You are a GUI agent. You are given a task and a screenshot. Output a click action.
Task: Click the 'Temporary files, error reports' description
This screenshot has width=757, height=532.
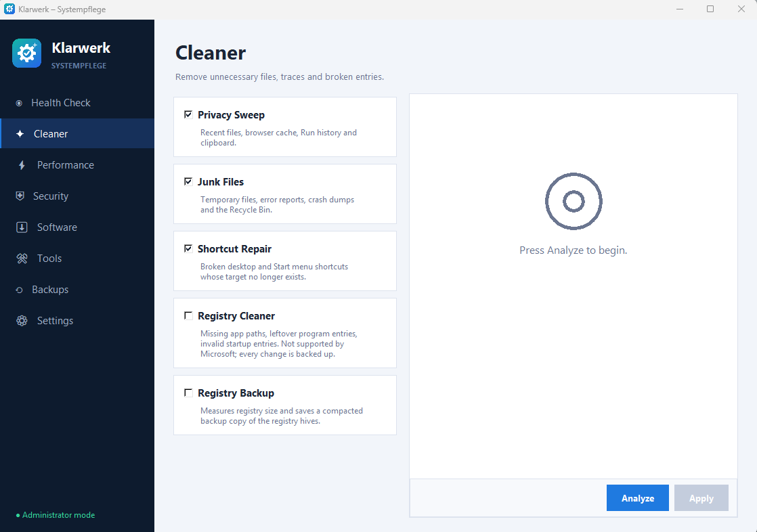(277, 204)
